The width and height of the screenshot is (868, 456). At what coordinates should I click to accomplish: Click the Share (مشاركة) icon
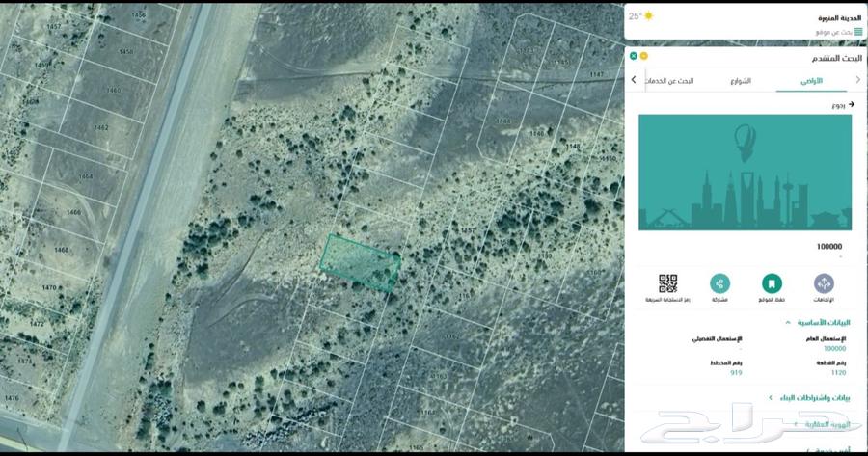(719, 283)
